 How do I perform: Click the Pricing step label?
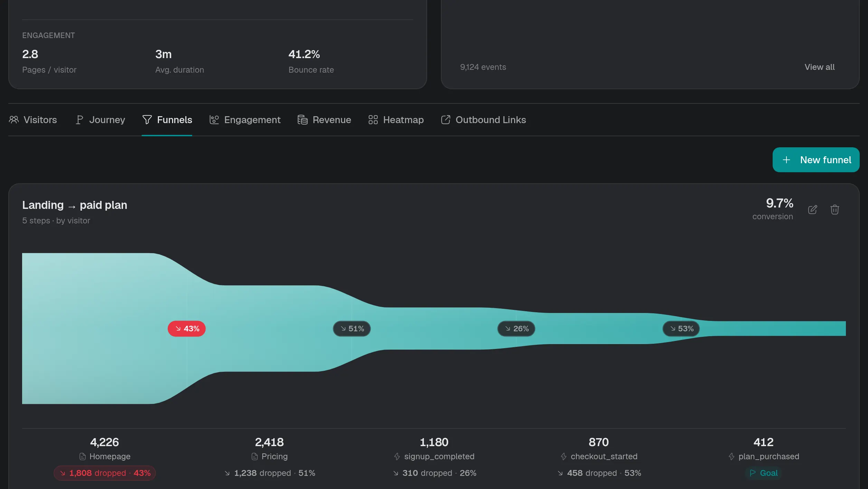tap(274, 456)
